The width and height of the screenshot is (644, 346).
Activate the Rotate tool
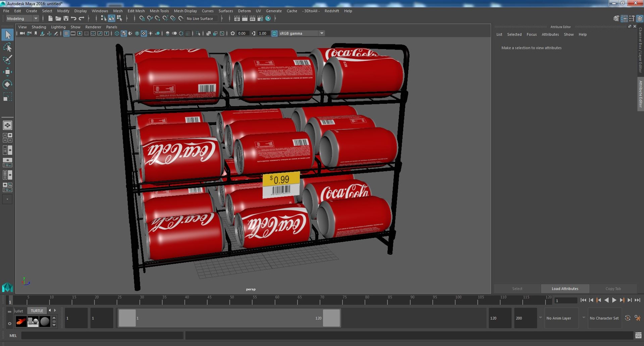7,84
